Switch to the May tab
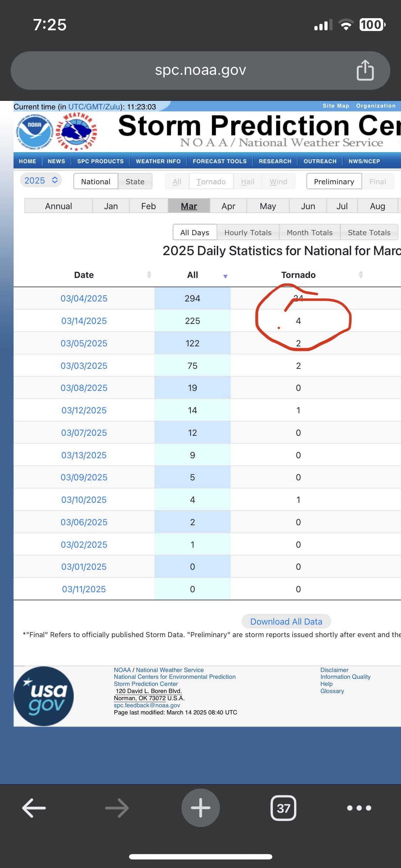The image size is (401, 868). point(268,206)
